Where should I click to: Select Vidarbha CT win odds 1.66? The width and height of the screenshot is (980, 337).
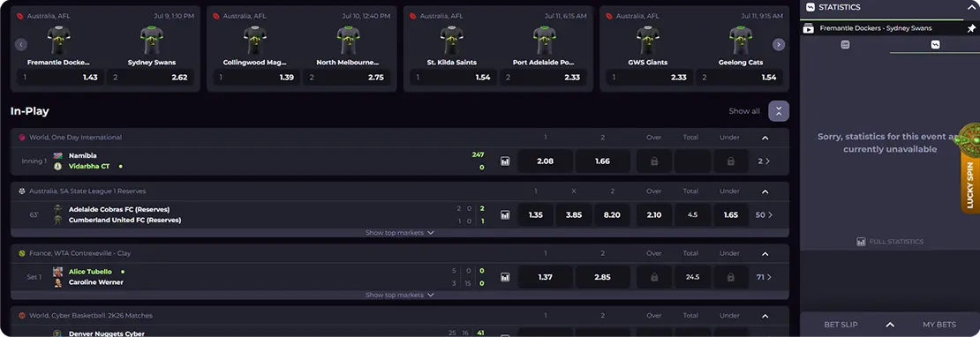pos(602,161)
